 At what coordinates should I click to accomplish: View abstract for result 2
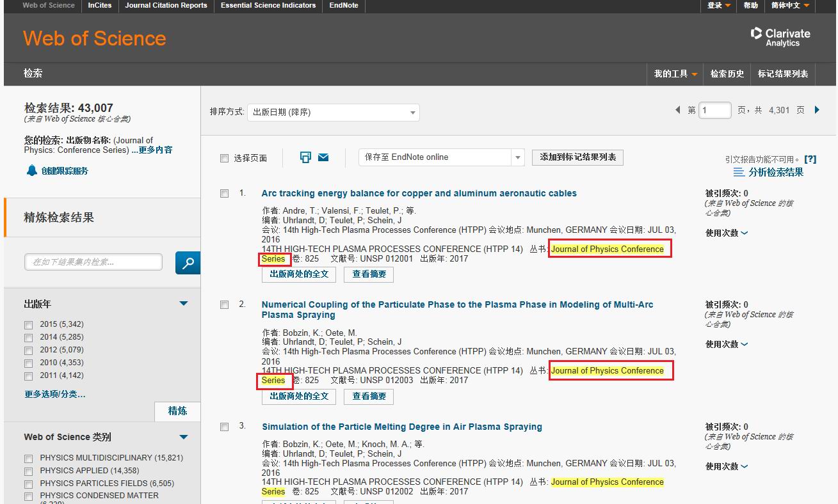(x=369, y=397)
